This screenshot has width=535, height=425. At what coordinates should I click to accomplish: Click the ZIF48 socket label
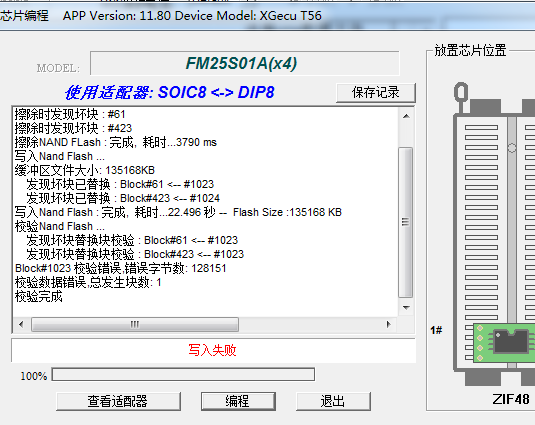[510, 399]
